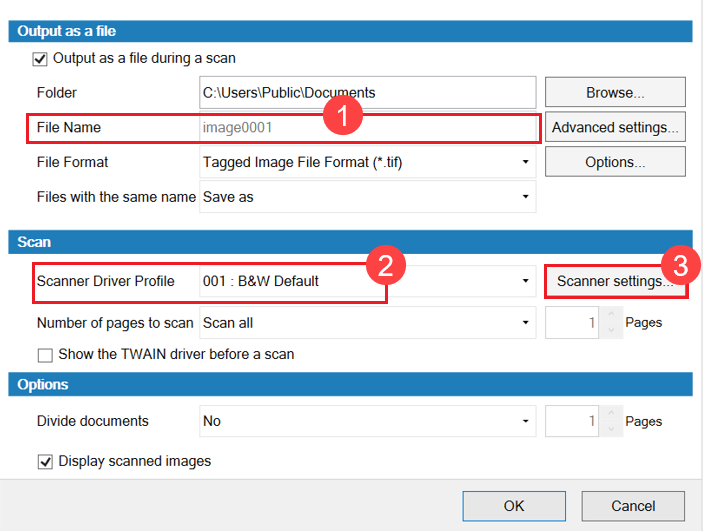Click the Output as a file header
The image size is (703, 531).
[x=350, y=31]
